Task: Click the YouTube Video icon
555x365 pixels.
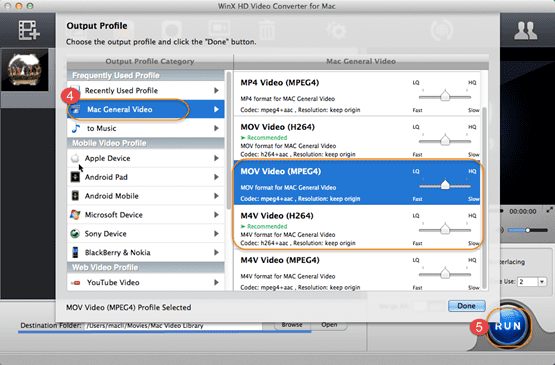Action: tap(75, 283)
